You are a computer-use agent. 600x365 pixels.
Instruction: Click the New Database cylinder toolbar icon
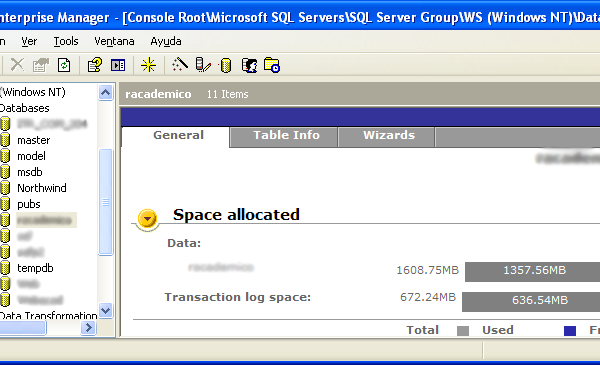tap(225, 65)
